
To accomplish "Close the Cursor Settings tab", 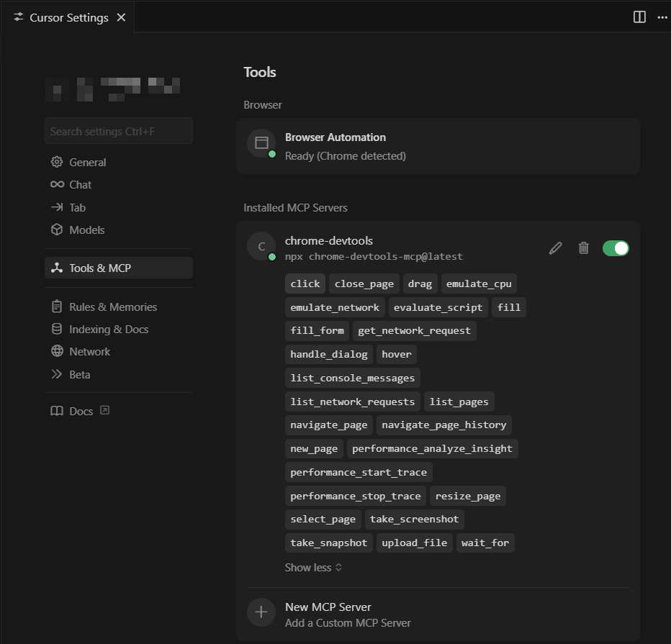I will pos(121,17).
